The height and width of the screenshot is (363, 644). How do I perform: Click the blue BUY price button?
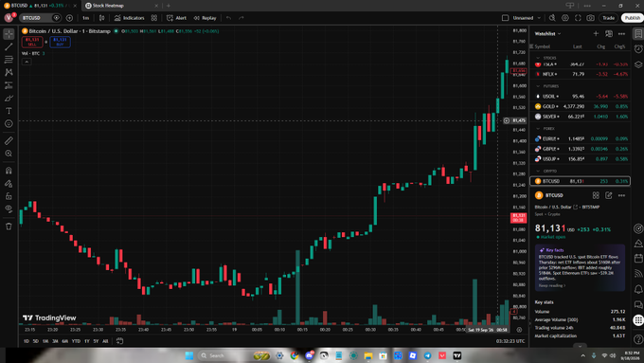(x=60, y=42)
